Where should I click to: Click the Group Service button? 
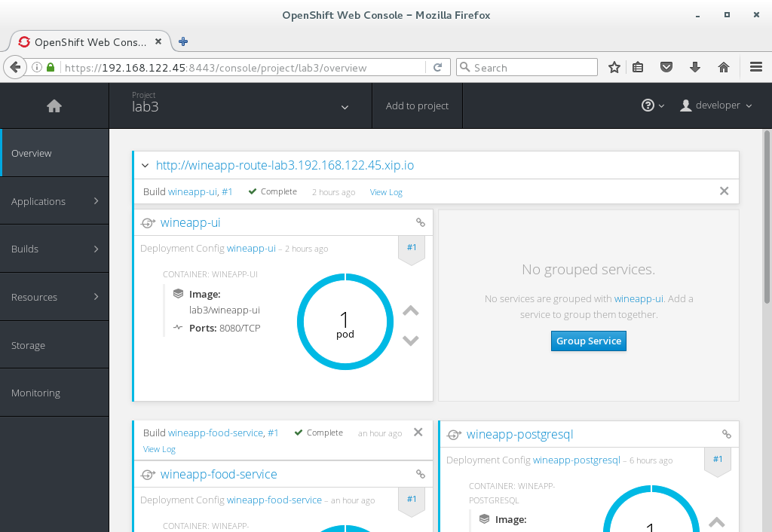(588, 341)
